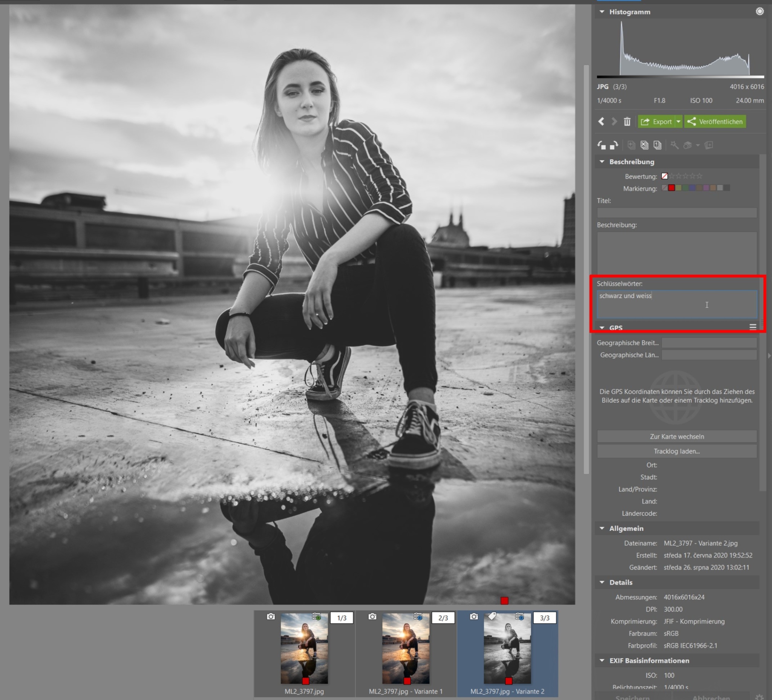Viewport: 772px width, 700px height.
Task: Collapse the Beschreibung section
Action: [x=602, y=162]
